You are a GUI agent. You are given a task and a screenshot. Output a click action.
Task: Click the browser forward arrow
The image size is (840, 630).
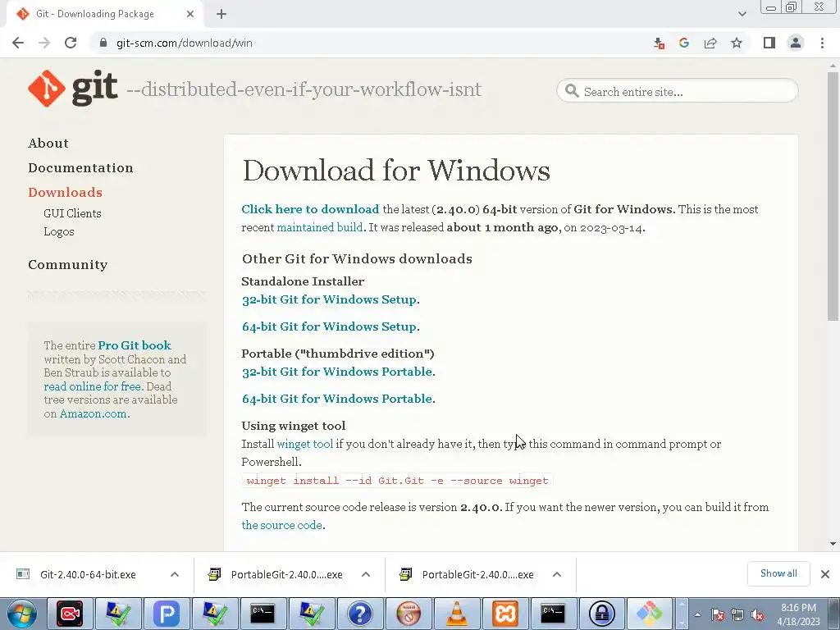(x=44, y=43)
